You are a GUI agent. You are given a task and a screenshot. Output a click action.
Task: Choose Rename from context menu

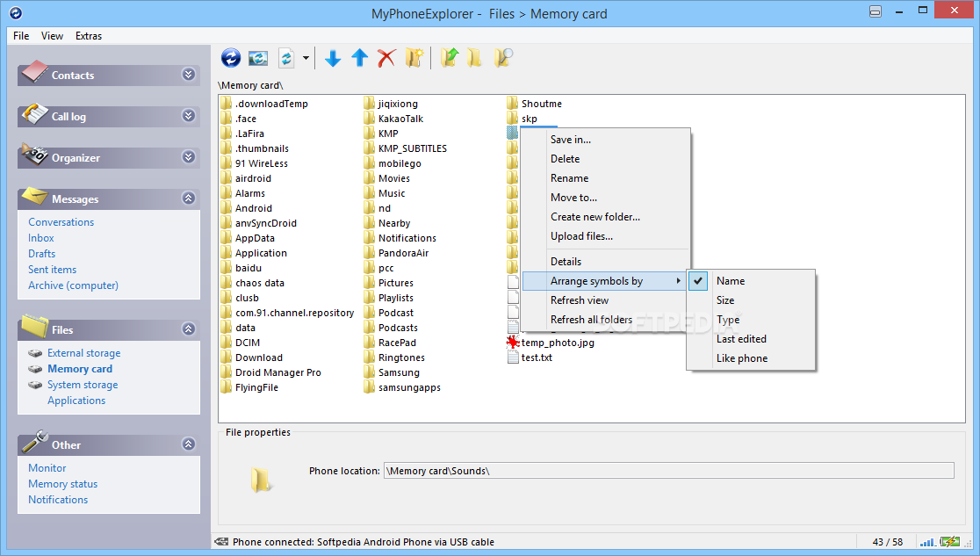point(604,178)
